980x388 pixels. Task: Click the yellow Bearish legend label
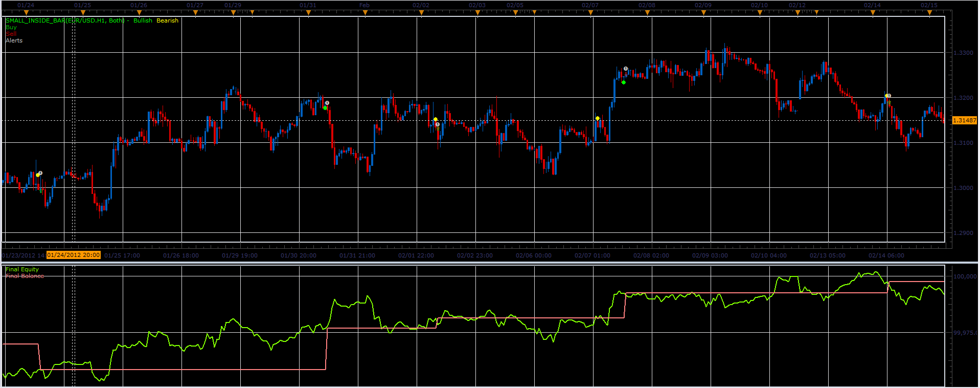(x=167, y=20)
